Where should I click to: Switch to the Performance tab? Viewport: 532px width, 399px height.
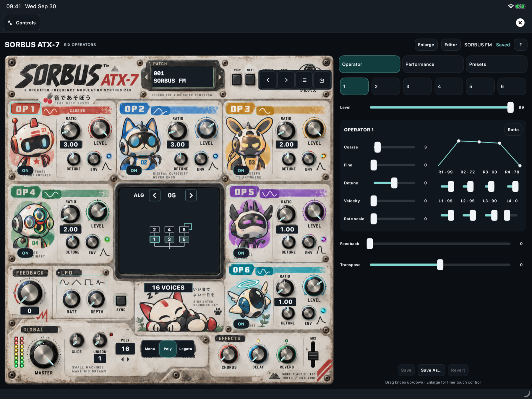(433, 64)
